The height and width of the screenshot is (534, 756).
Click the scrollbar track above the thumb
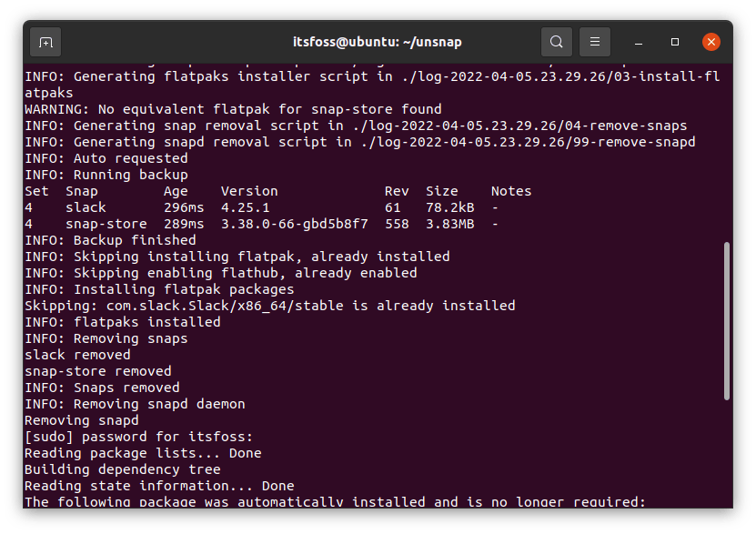(726, 146)
